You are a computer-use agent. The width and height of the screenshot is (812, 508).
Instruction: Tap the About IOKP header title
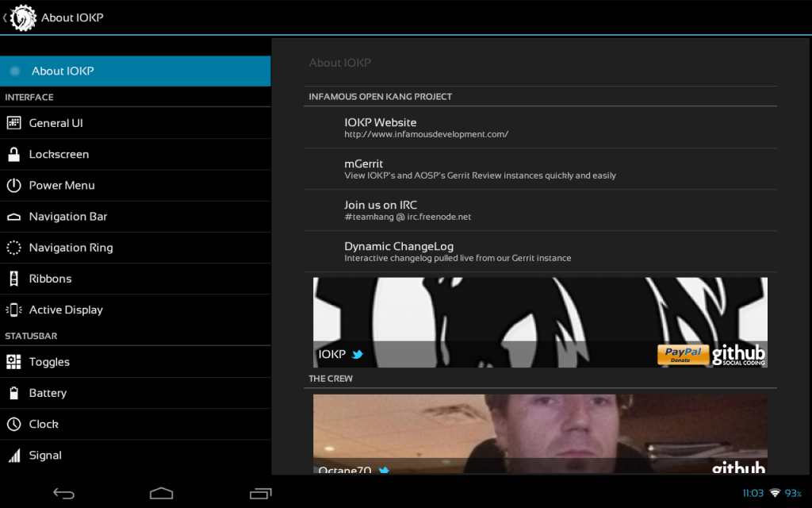[72, 17]
